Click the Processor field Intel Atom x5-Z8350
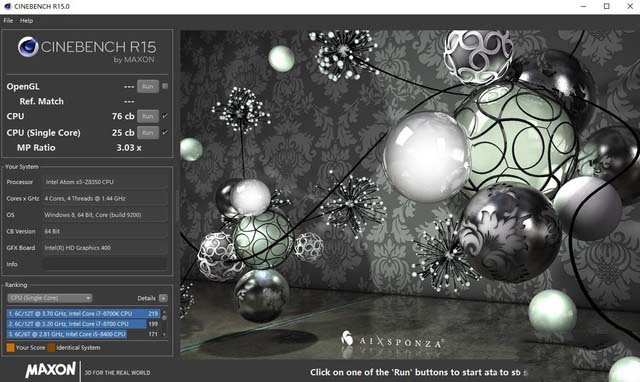 [x=105, y=182]
